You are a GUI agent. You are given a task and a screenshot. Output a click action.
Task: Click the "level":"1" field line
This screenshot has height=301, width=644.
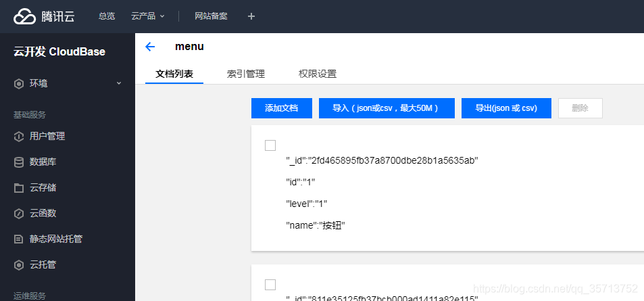[x=306, y=204]
